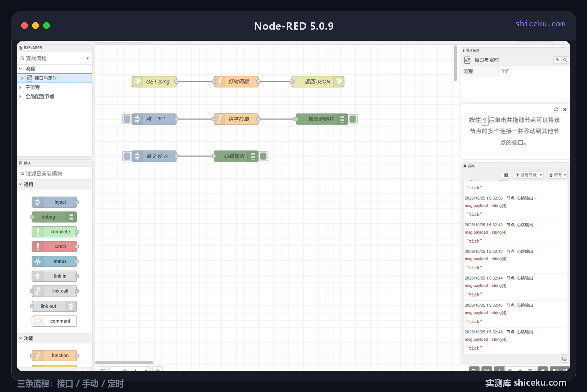This screenshot has width=587, height=392.
Task: Click the input port of 返回 JSON
Action: tap(291, 81)
